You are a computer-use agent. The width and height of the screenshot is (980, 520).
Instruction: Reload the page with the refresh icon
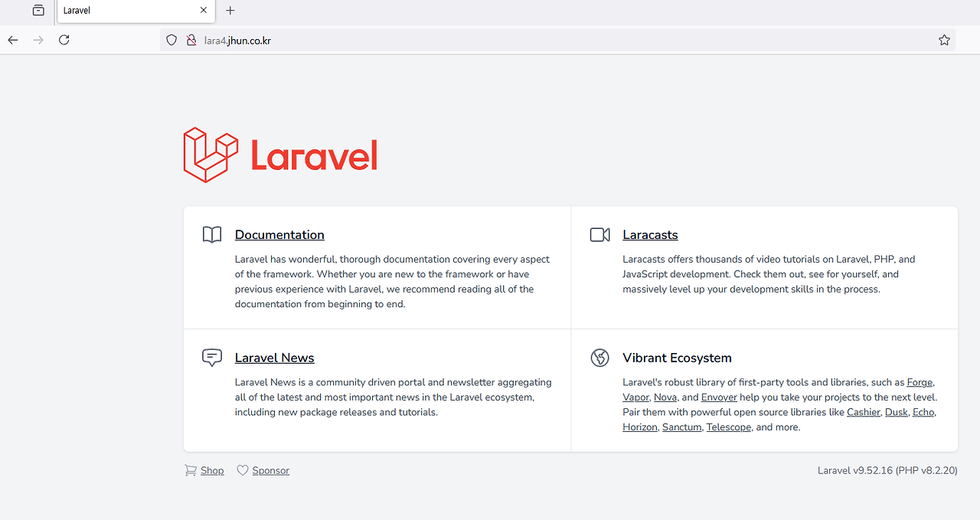pyautogui.click(x=64, y=40)
